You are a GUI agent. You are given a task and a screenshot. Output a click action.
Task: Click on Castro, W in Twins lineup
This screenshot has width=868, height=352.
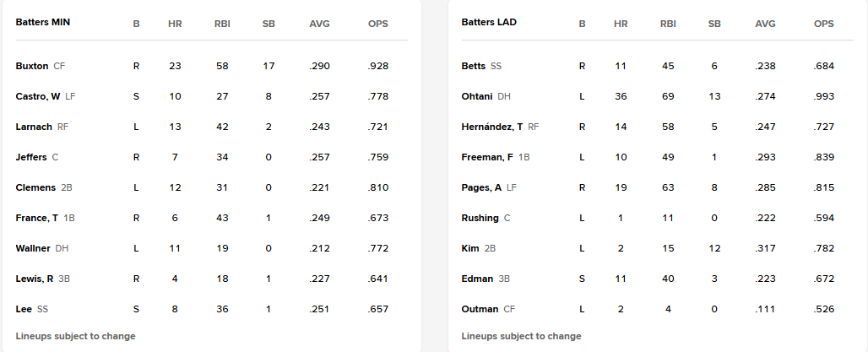click(38, 96)
